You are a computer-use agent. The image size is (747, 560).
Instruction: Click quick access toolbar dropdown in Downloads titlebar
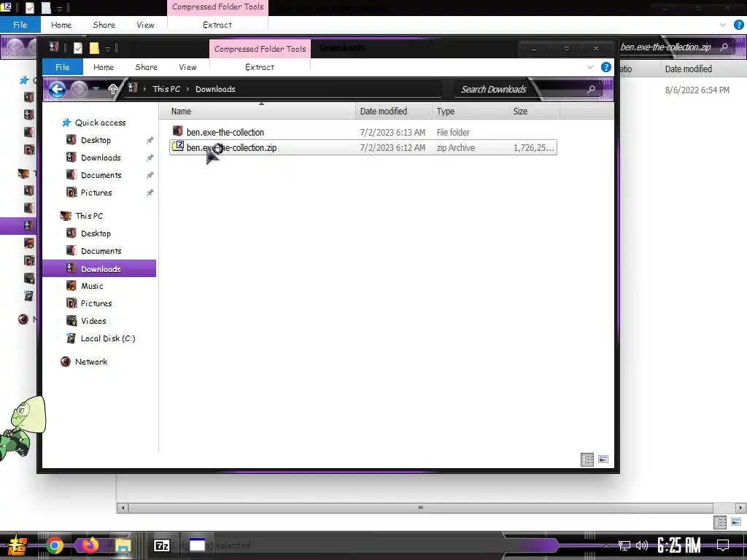(108, 49)
